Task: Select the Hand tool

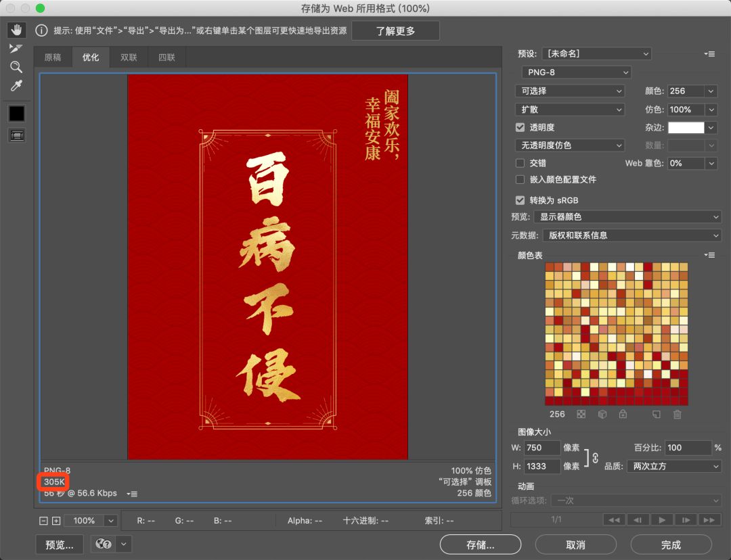Action: coord(16,29)
